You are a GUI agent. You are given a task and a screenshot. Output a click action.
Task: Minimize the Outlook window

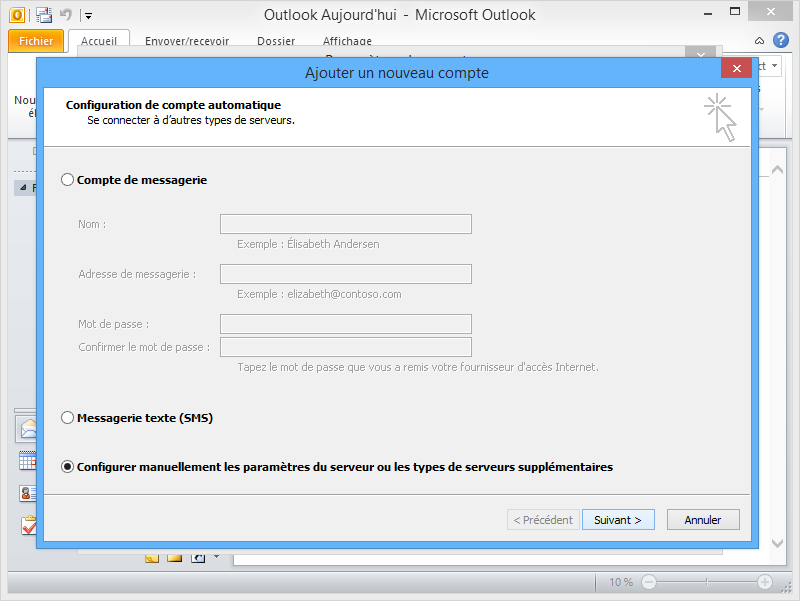[x=708, y=14]
